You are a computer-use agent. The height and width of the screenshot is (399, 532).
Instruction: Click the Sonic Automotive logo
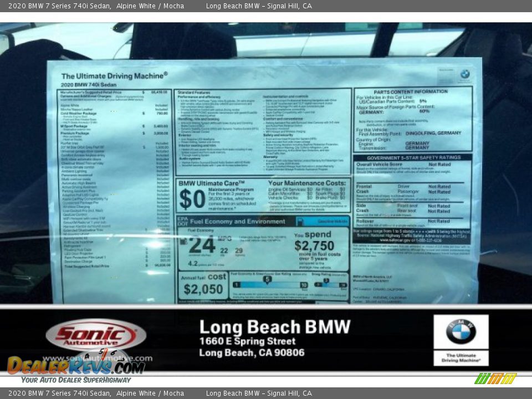tap(96, 335)
